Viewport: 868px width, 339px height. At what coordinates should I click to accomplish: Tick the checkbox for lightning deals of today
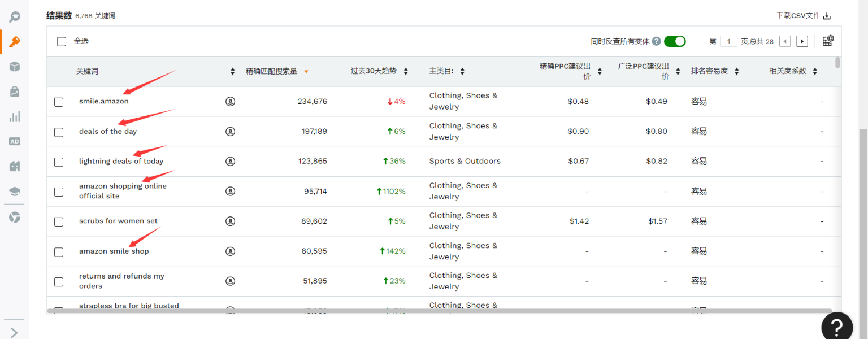pyautogui.click(x=59, y=162)
